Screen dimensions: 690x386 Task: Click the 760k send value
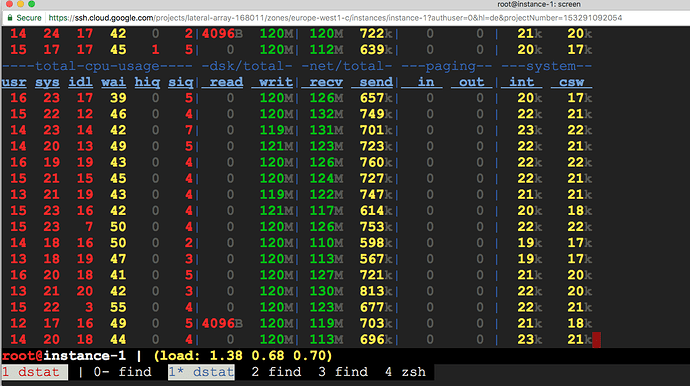coord(376,162)
